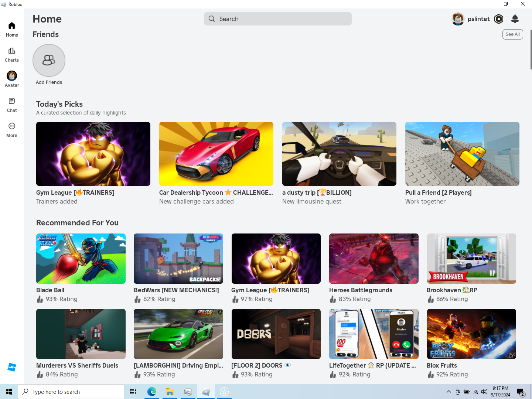The image size is (532, 399).
Task: Open the Windows Start menu
Action: coord(9,392)
